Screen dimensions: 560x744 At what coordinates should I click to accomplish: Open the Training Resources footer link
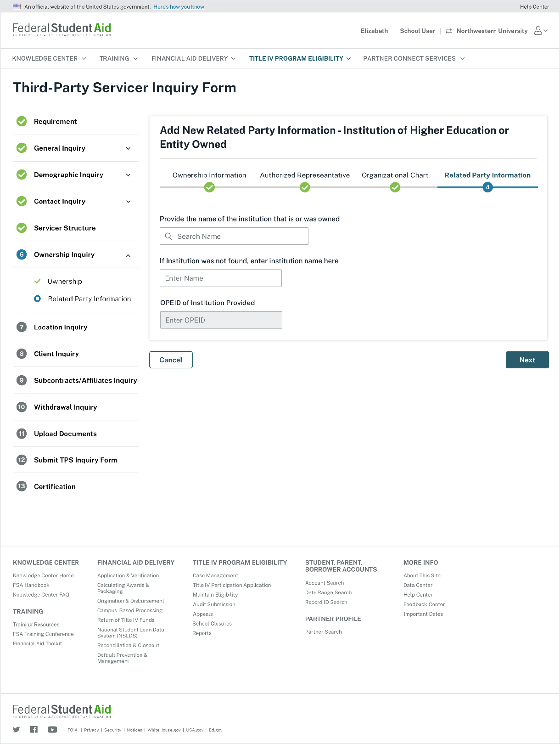click(x=36, y=625)
